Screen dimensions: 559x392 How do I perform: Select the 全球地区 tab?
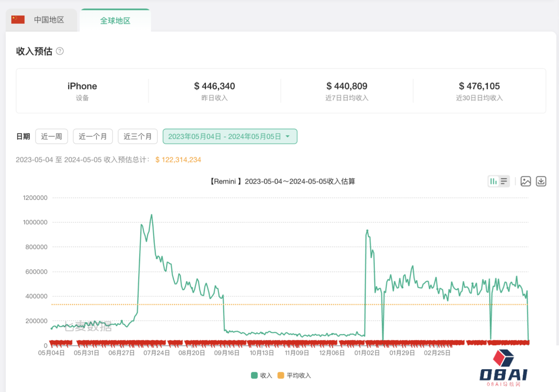[x=115, y=21]
